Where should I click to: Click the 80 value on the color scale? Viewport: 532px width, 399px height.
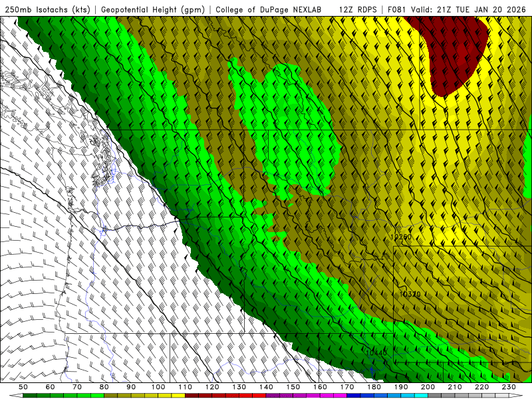[x=104, y=387]
